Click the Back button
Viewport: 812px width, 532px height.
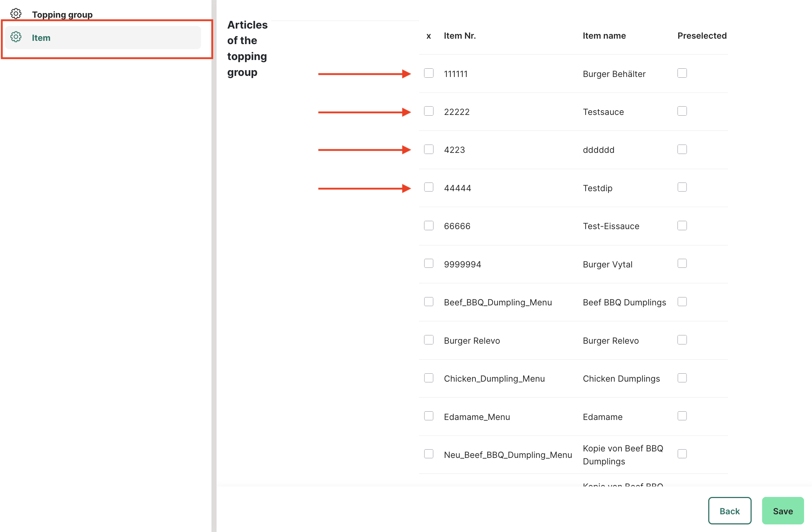(730, 511)
